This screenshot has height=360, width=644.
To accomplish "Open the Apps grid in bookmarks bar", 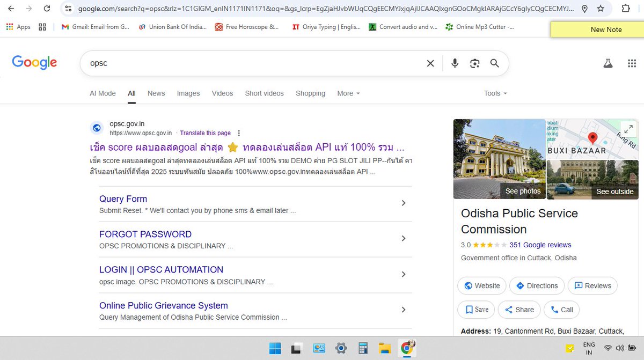I will click(18, 27).
